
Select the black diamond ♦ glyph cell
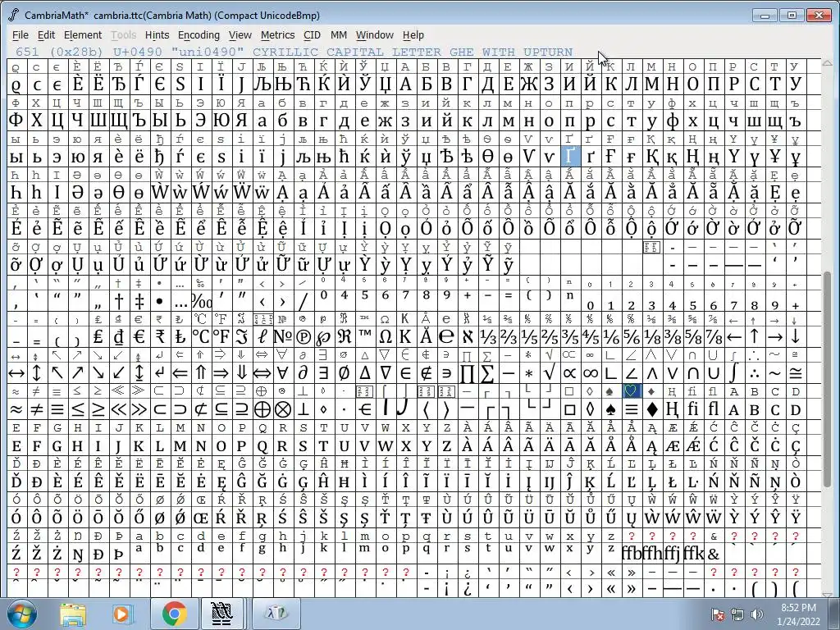click(651, 409)
